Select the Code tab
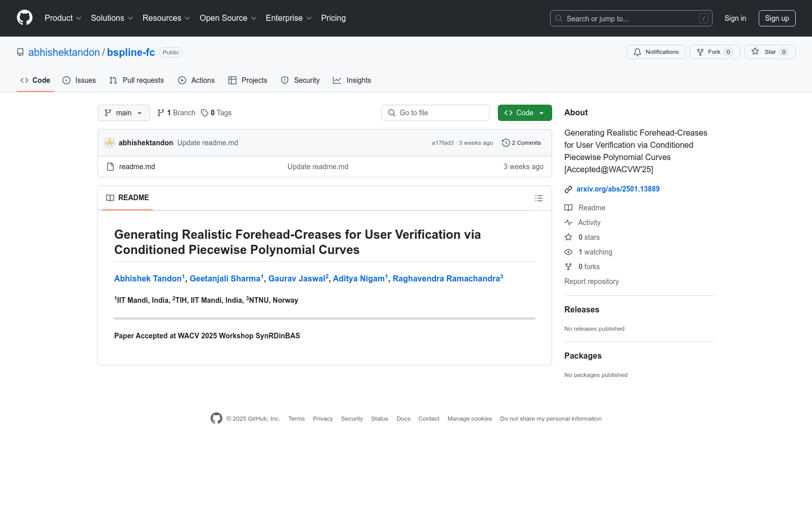This screenshot has height=508, width=812. pos(36,80)
